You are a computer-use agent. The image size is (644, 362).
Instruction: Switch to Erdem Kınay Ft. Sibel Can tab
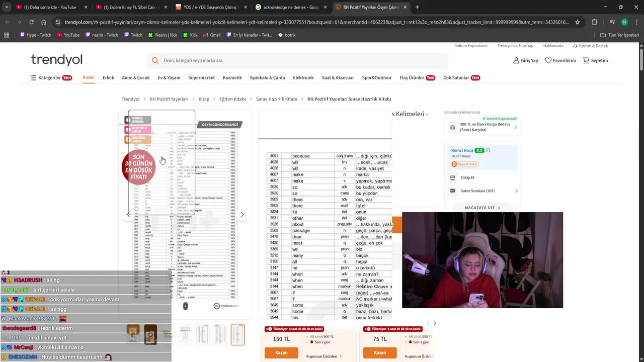click(x=131, y=7)
